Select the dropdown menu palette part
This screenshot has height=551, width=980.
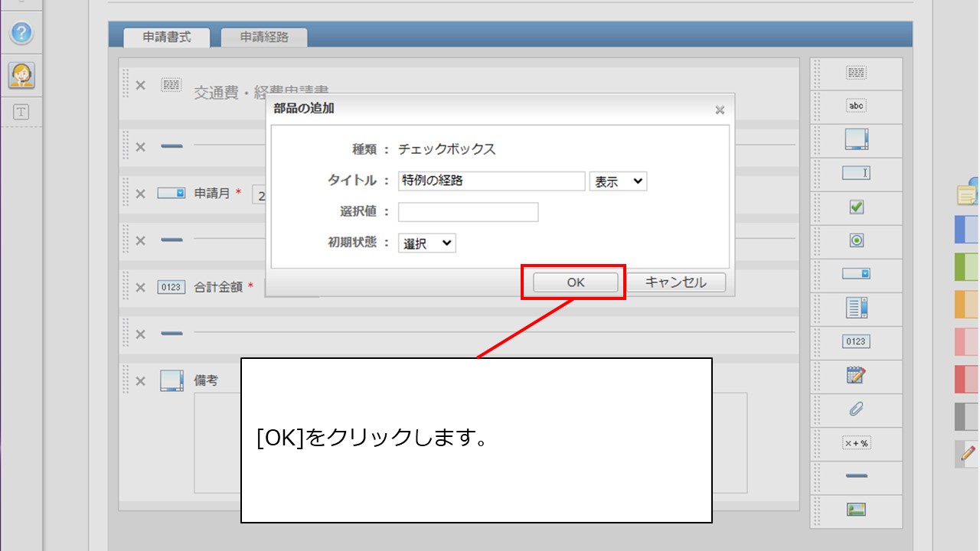(x=856, y=273)
